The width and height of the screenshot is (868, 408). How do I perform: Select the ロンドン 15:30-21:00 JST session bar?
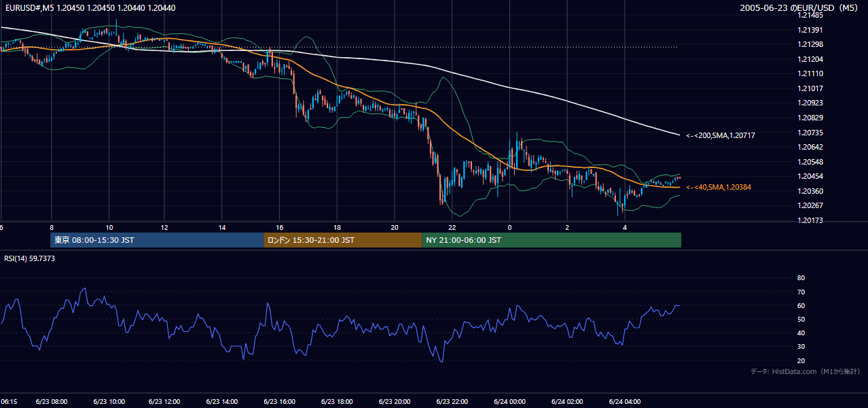point(342,240)
